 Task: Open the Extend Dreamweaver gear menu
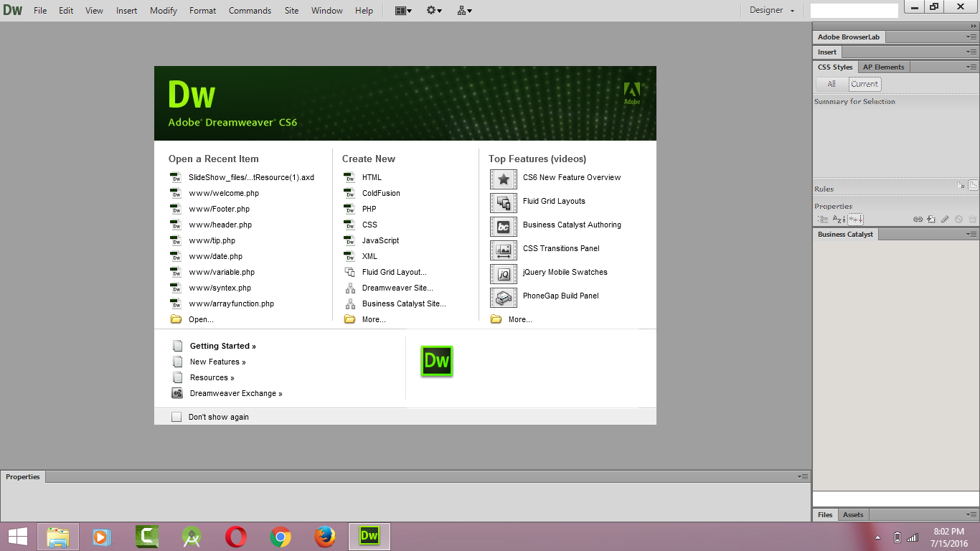[x=434, y=11]
